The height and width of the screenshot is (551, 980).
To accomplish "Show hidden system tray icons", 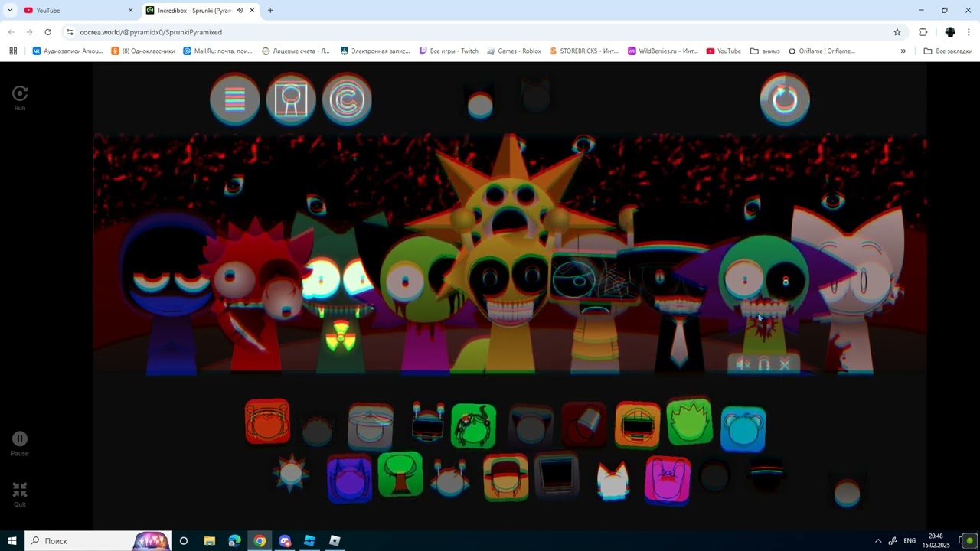I will (878, 541).
